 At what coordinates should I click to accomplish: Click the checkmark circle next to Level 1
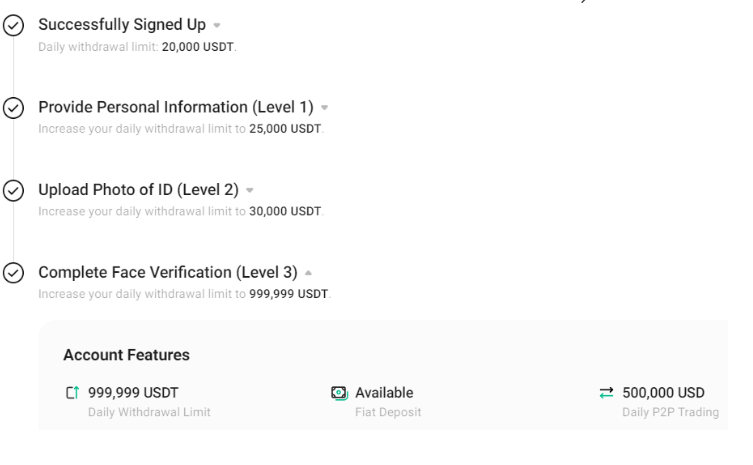(13, 108)
